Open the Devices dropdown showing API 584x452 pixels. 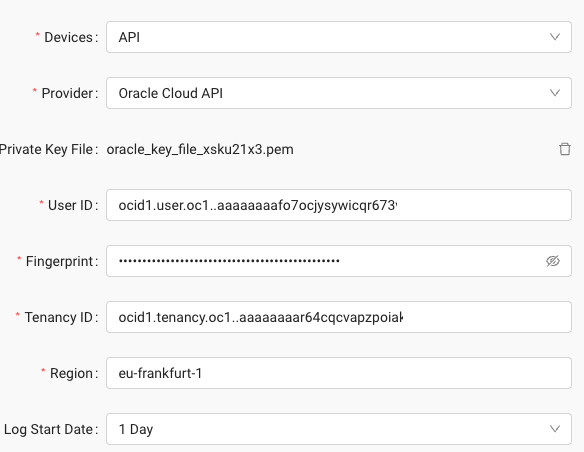coord(339,37)
